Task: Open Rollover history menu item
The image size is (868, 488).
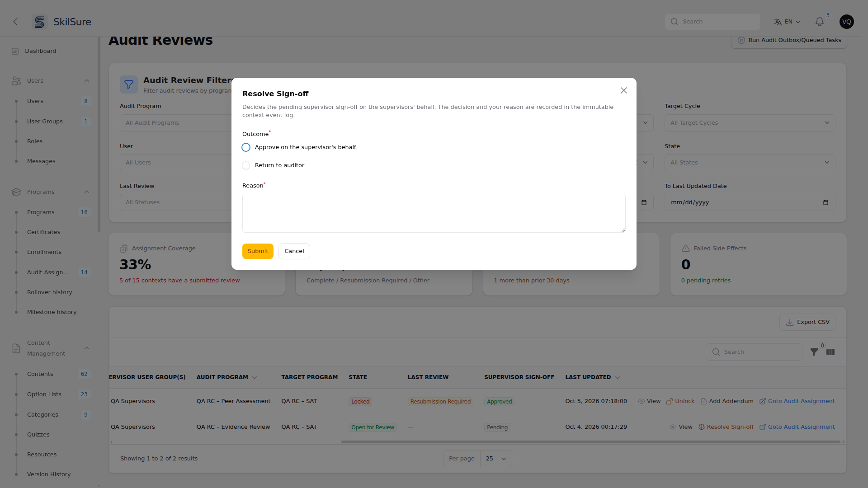Action: (x=50, y=292)
